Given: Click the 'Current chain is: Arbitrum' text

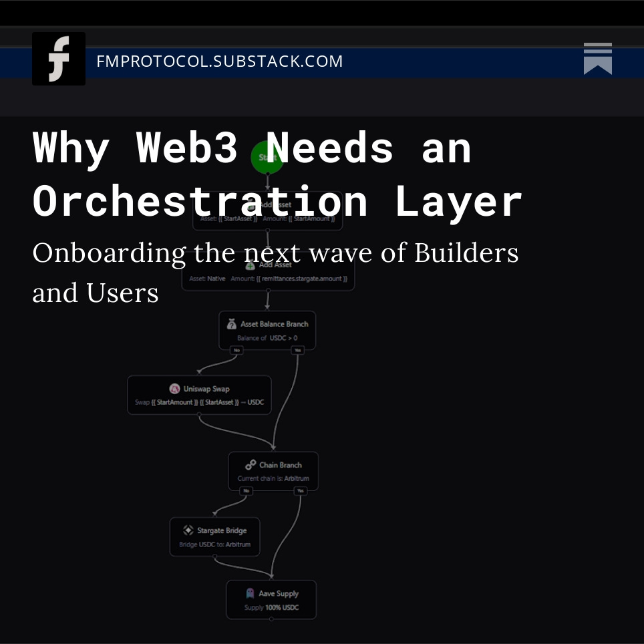Looking at the screenshot, I should (273, 478).
